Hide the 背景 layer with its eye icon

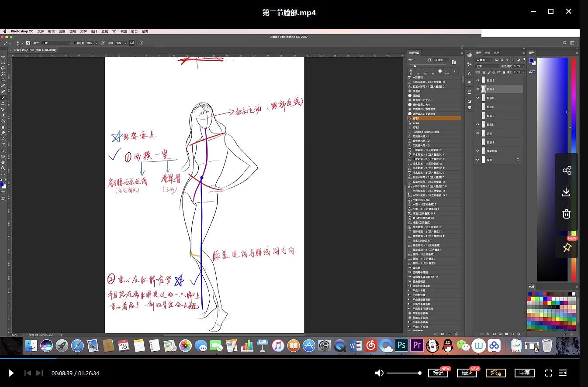477,160
